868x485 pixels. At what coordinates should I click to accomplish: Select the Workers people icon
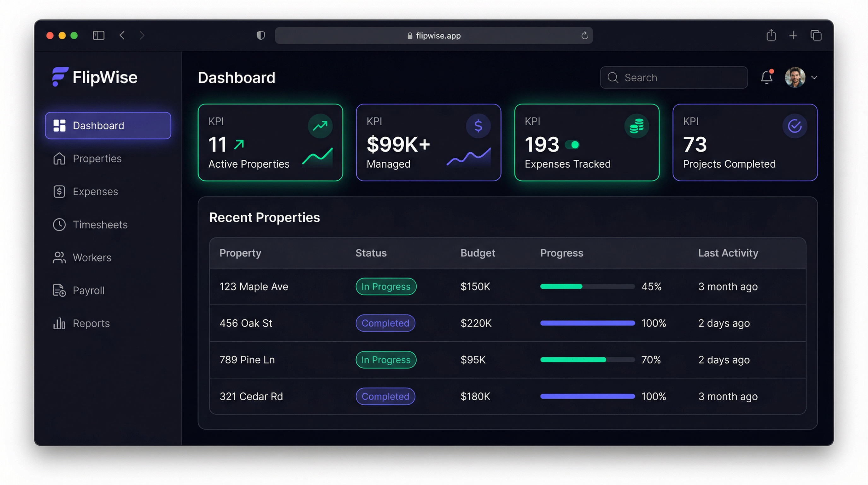[59, 257]
